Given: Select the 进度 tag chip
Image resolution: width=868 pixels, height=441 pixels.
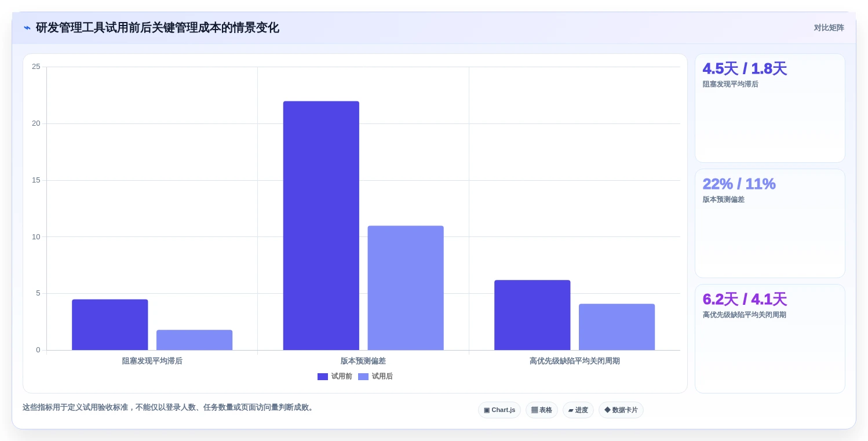Looking at the screenshot, I should 578,410.
